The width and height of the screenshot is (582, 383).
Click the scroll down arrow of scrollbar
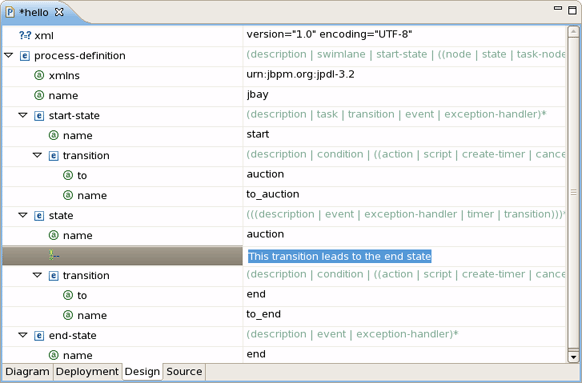(573, 357)
